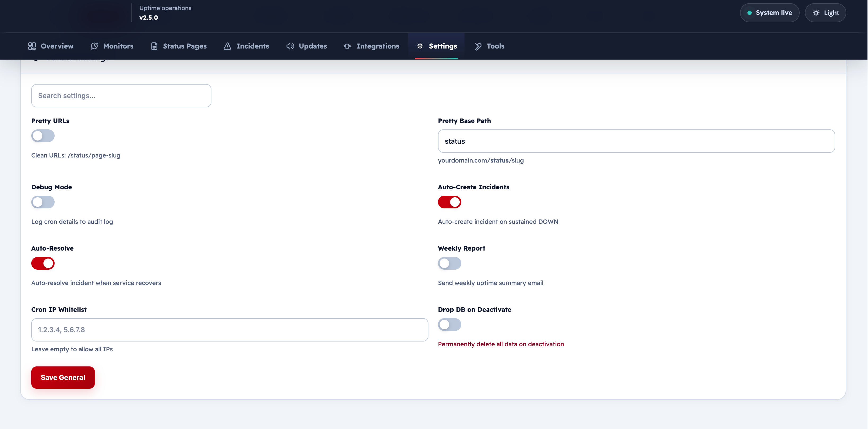Enable the Pretty URLs toggle
Screen dimensions: 868x429
point(43,136)
